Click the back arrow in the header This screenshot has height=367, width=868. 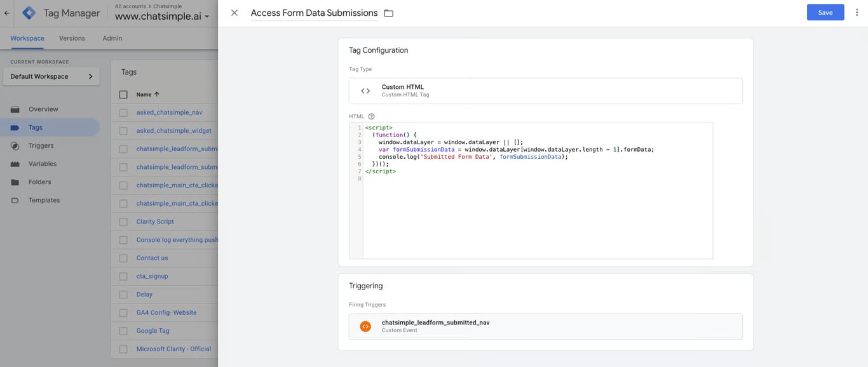(7, 13)
